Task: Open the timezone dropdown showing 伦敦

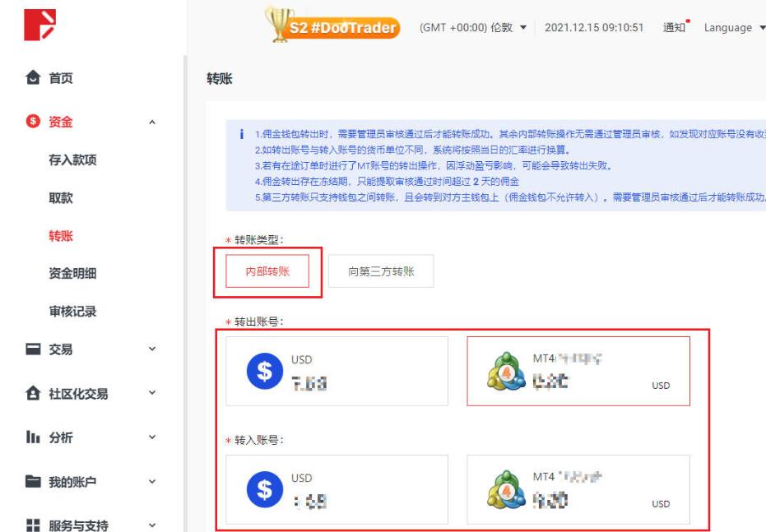Action: click(x=473, y=28)
